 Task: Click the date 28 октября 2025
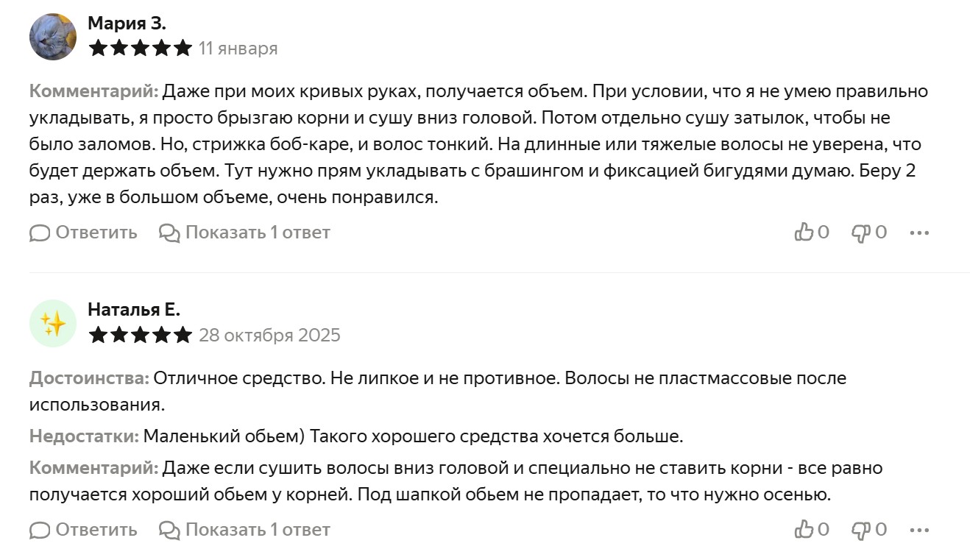(269, 336)
